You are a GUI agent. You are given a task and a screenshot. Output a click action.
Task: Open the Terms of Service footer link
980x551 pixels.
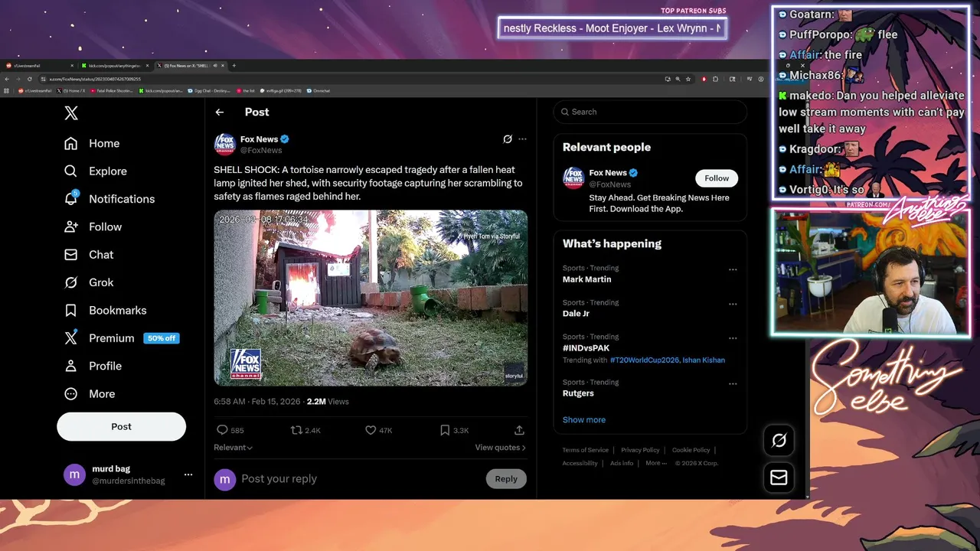[x=586, y=450]
